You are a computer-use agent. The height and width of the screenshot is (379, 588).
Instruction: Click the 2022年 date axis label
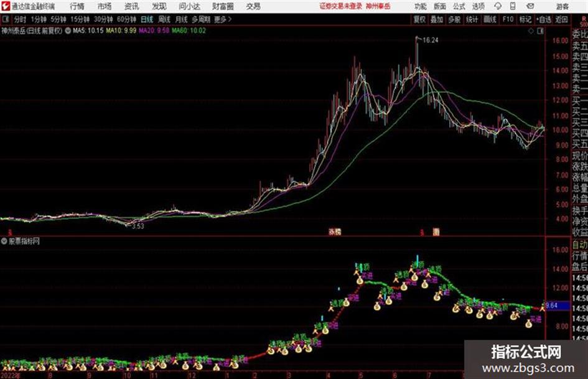pyautogui.click(x=11, y=375)
